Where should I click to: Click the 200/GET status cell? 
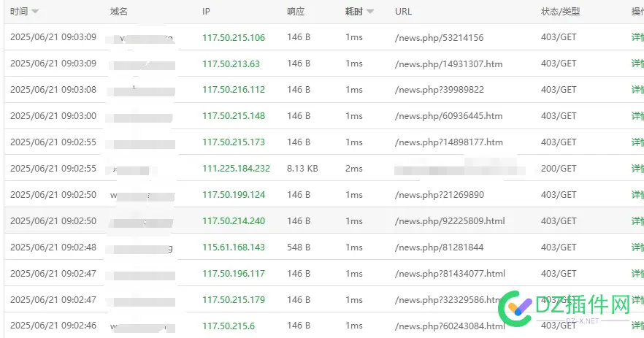coord(559,169)
